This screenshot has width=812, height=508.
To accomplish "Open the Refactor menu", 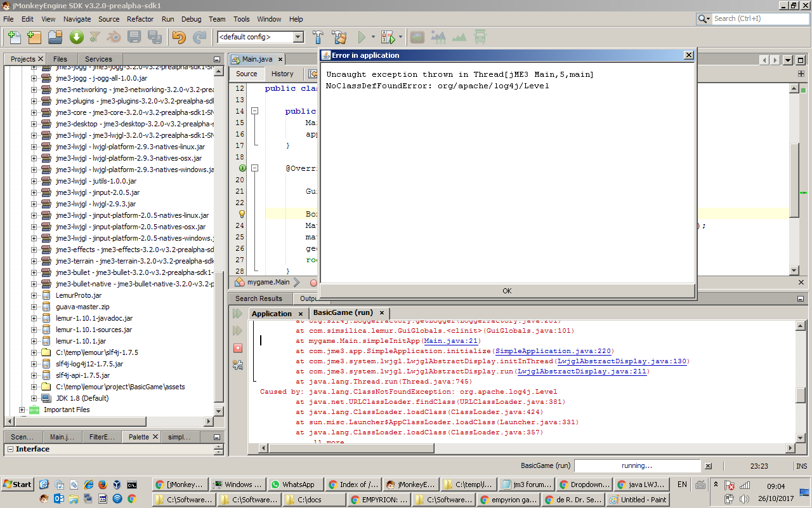I will coord(140,19).
